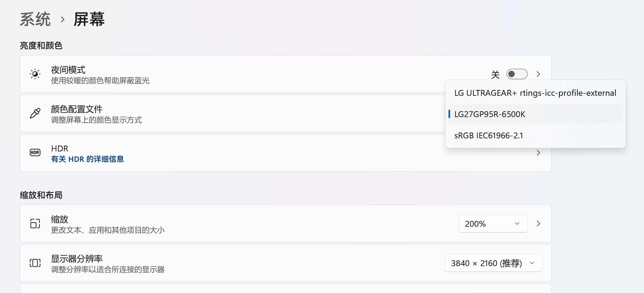Toggle the 夜间模式 switch

(x=517, y=74)
